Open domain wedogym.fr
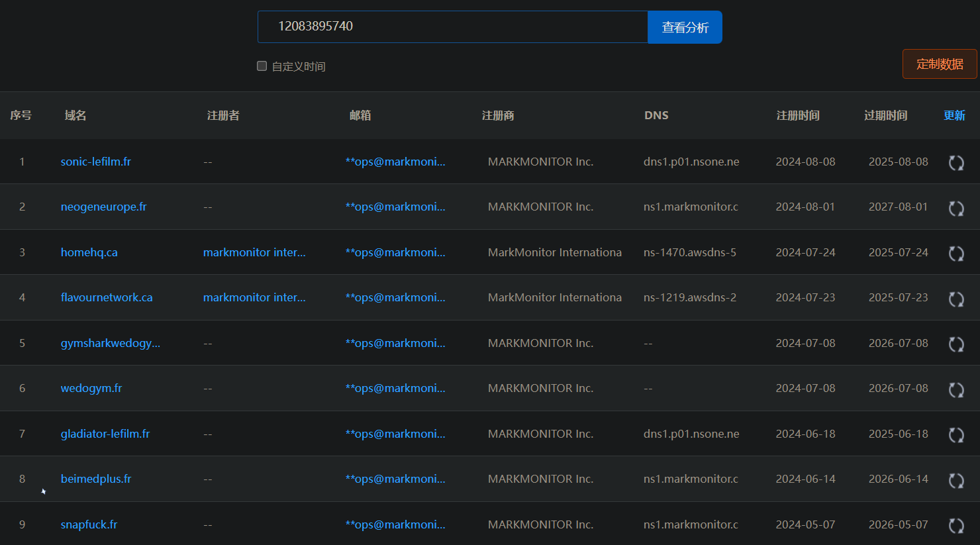The width and height of the screenshot is (980, 545). (91, 388)
